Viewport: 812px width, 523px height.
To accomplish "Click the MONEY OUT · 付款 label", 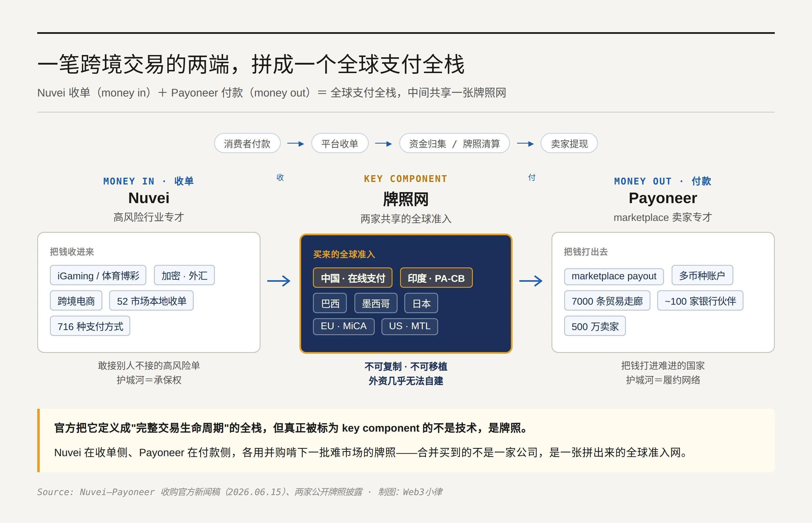I will pyautogui.click(x=663, y=181).
